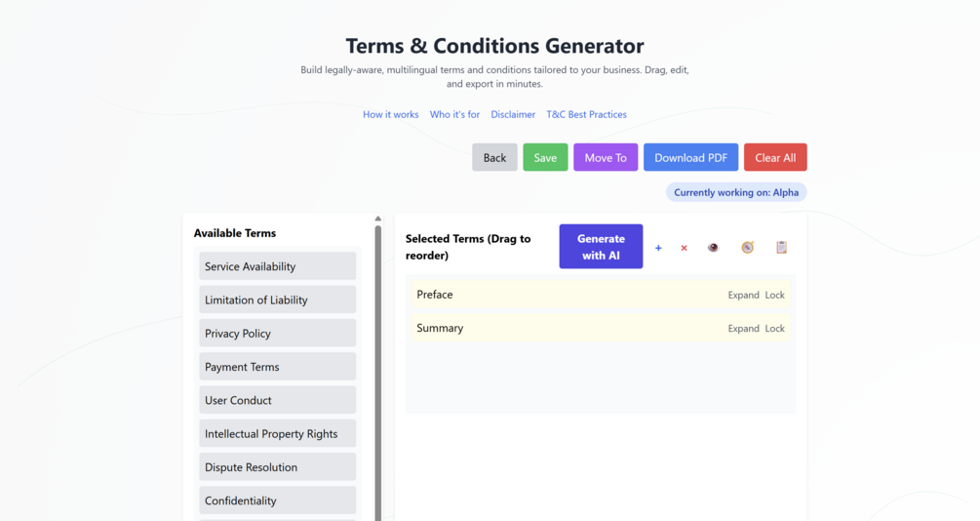The width and height of the screenshot is (980, 521).
Task: Lock the Summary term
Action: pos(774,329)
